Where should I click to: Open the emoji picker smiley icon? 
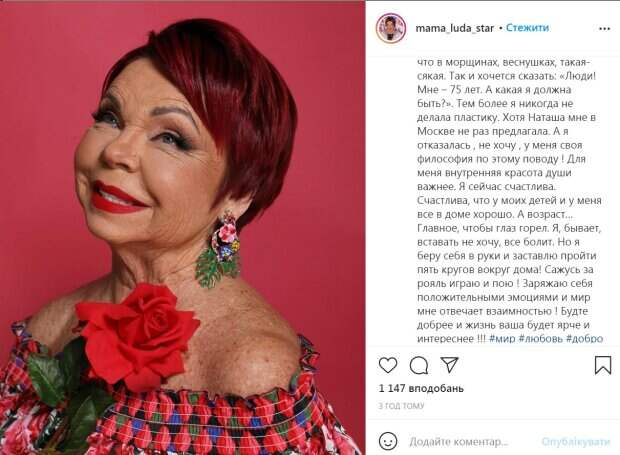click(388, 441)
